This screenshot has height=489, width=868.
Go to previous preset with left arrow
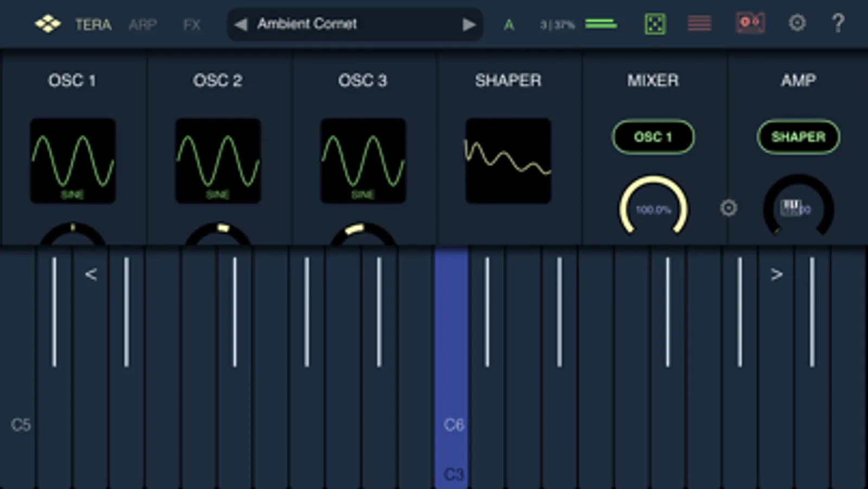240,24
